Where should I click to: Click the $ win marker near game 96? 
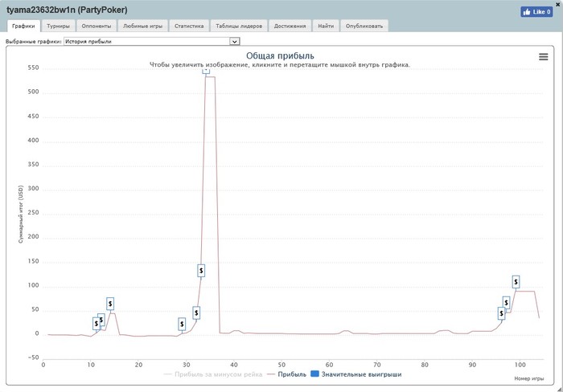[501, 313]
